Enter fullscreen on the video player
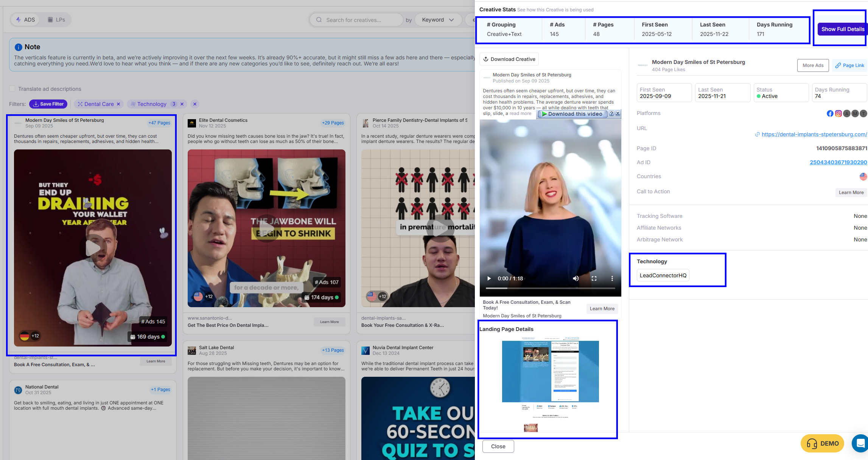Image resolution: width=868 pixels, height=460 pixels. [x=594, y=278]
